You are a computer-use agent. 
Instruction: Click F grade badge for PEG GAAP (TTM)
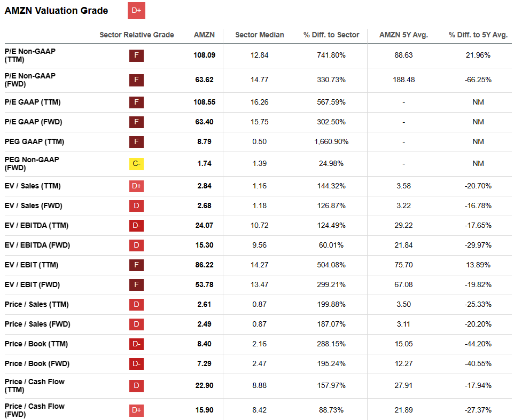(137, 142)
